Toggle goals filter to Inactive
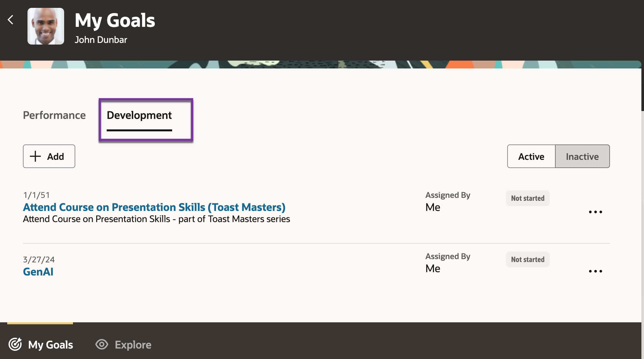This screenshot has width=644, height=359. tap(582, 157)
